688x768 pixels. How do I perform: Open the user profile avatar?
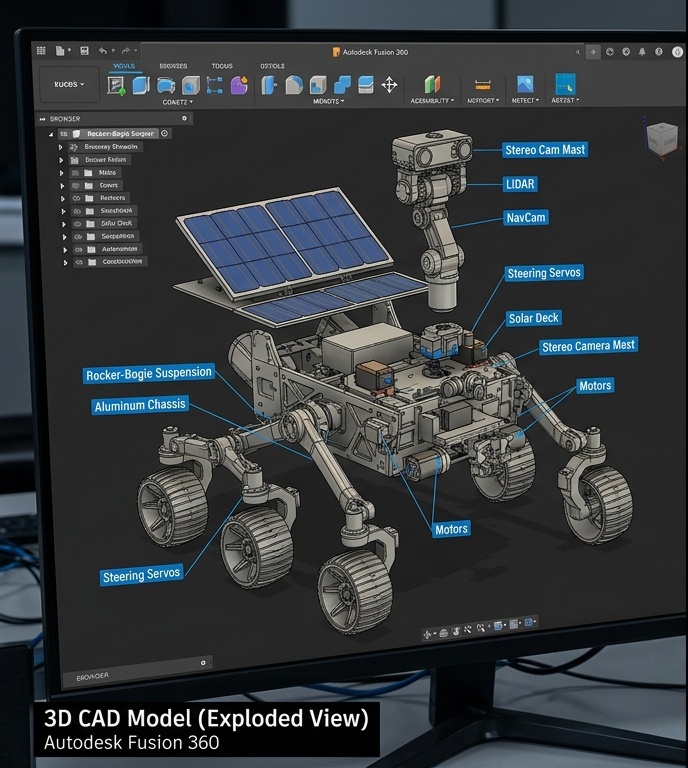[677, 52]
